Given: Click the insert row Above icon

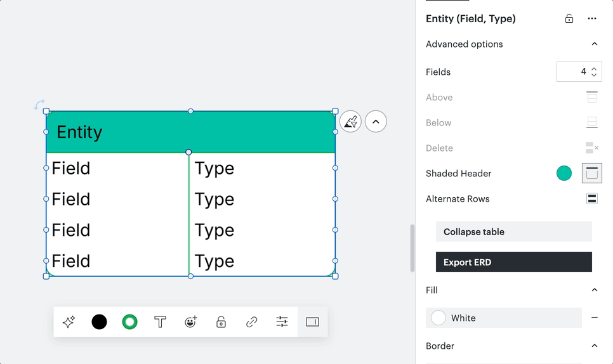Looking at the screenshot, I should point(592,97).
